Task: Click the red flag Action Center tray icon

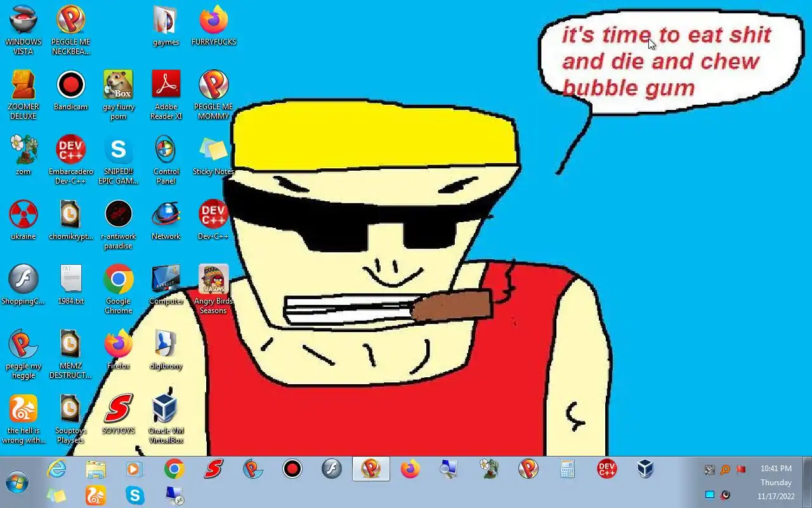Action: (741, 470)
